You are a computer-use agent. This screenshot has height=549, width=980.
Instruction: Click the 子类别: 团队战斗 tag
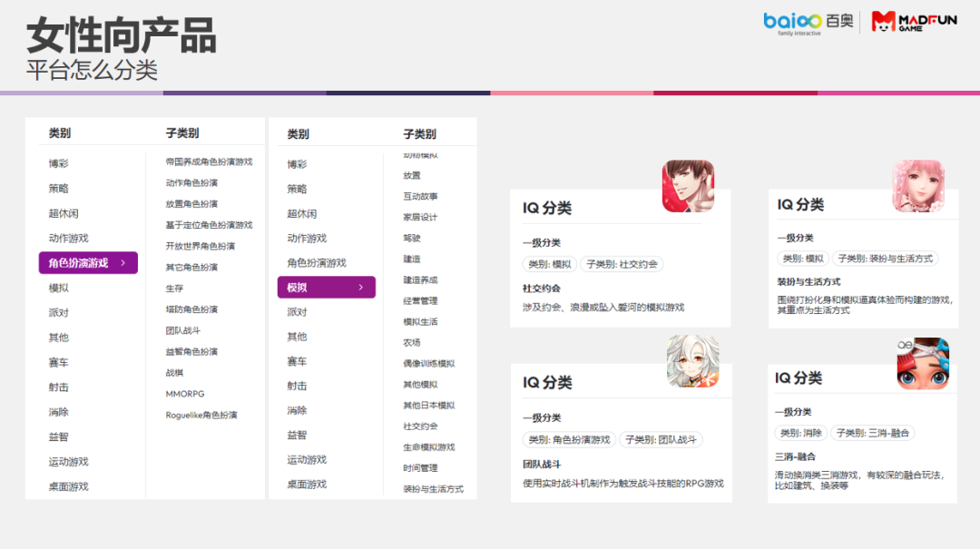[661, 440]
